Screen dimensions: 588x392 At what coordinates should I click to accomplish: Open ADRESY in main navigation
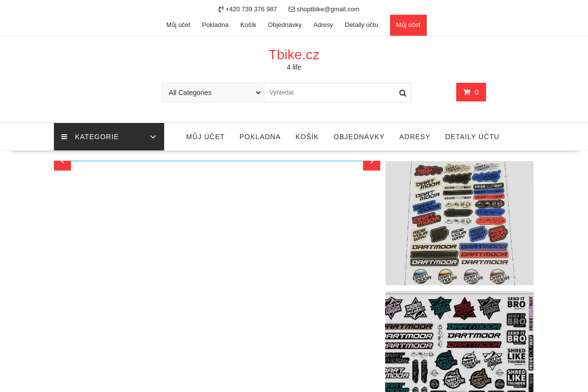pos(415,137)
